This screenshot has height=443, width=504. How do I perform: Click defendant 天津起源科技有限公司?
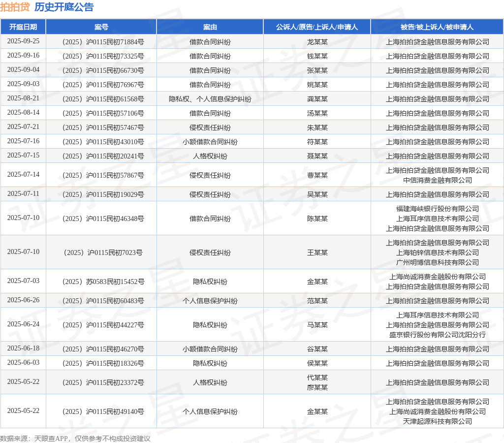click(438, 421)
